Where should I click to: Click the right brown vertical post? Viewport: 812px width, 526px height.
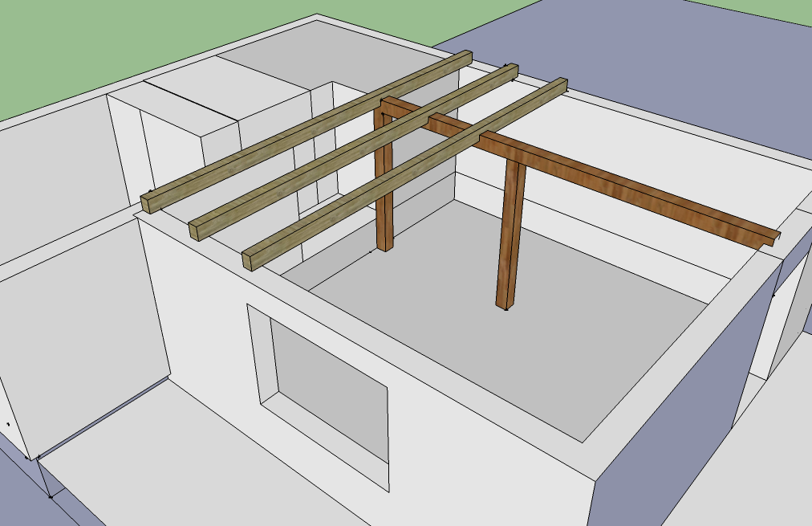click(x=510, y=236)
